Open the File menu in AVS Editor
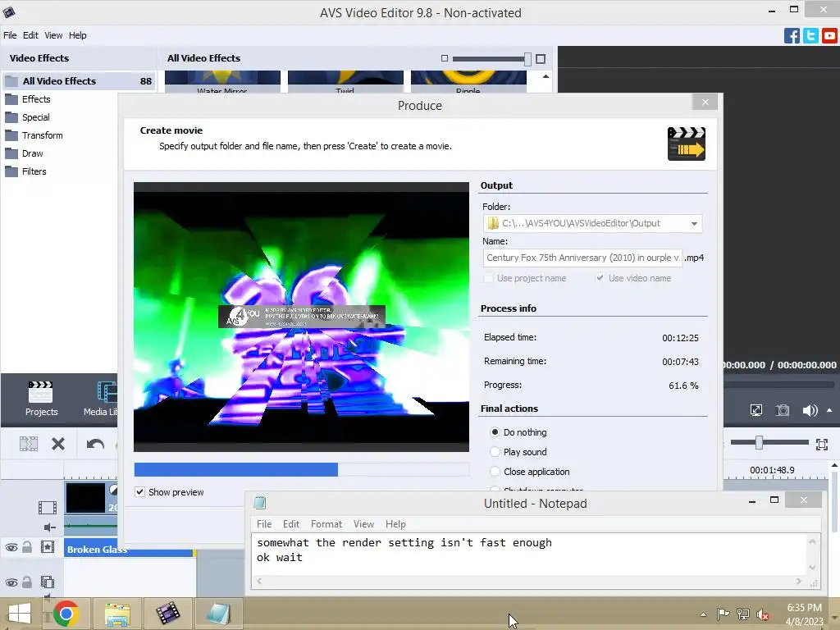The width and height of the screenshot is (840, 630). [10, 35]
